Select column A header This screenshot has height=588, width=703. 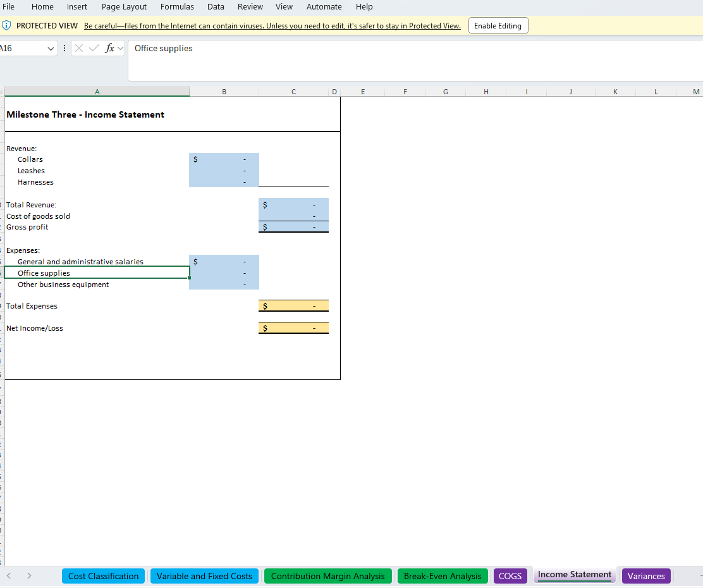tap(97, 92)
